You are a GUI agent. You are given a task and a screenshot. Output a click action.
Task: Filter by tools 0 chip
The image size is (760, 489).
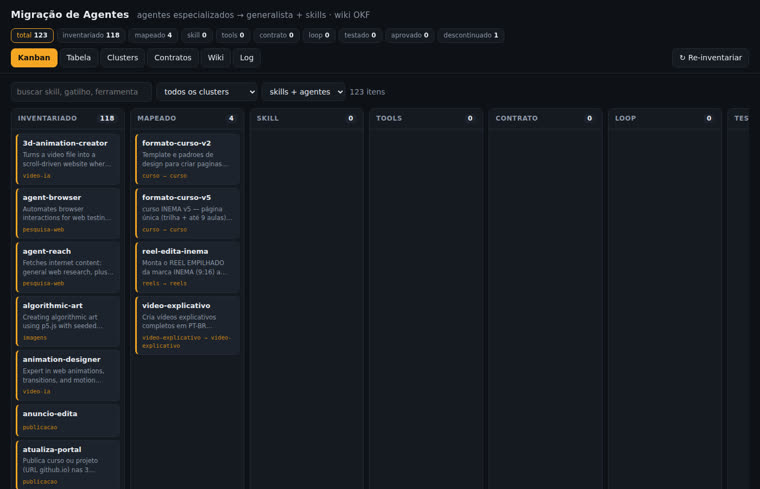233,35
